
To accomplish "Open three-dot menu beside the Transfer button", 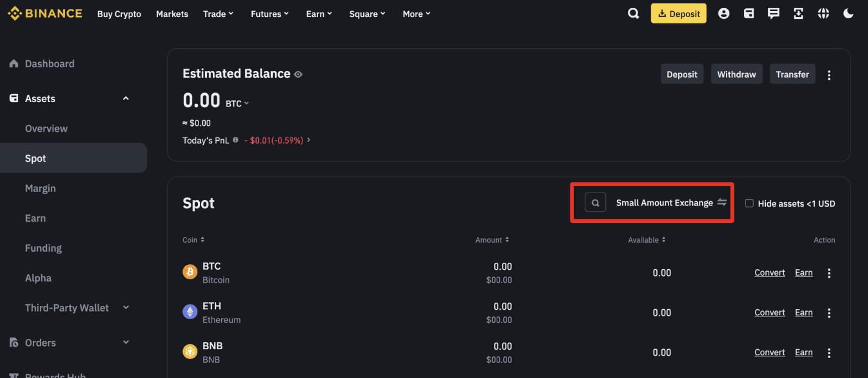I will tap(829, 75).
